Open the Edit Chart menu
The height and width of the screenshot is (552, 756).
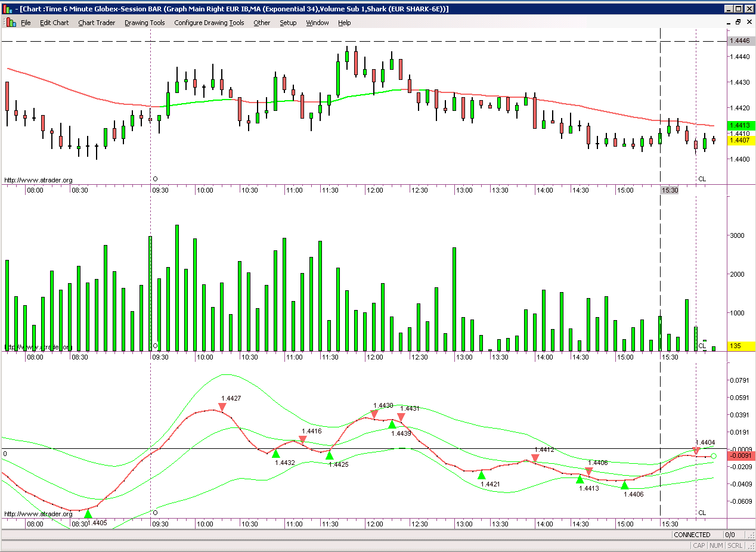54,23
